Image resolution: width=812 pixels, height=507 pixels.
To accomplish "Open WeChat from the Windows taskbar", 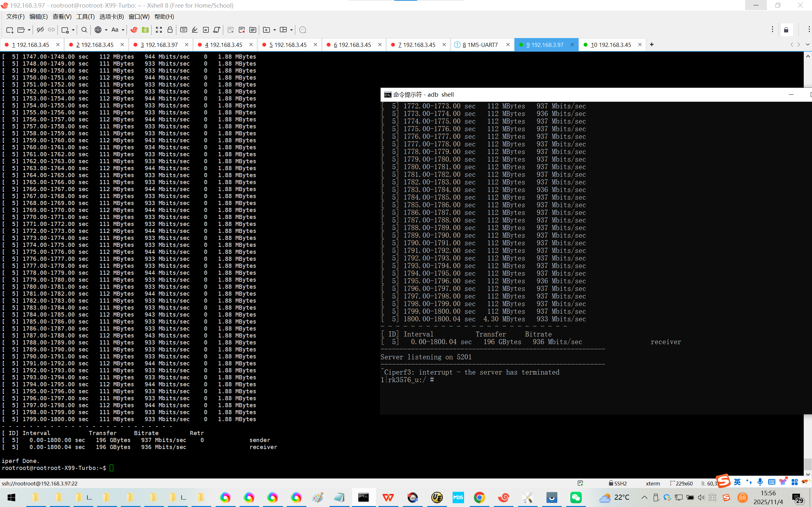I will coord(576,497).
